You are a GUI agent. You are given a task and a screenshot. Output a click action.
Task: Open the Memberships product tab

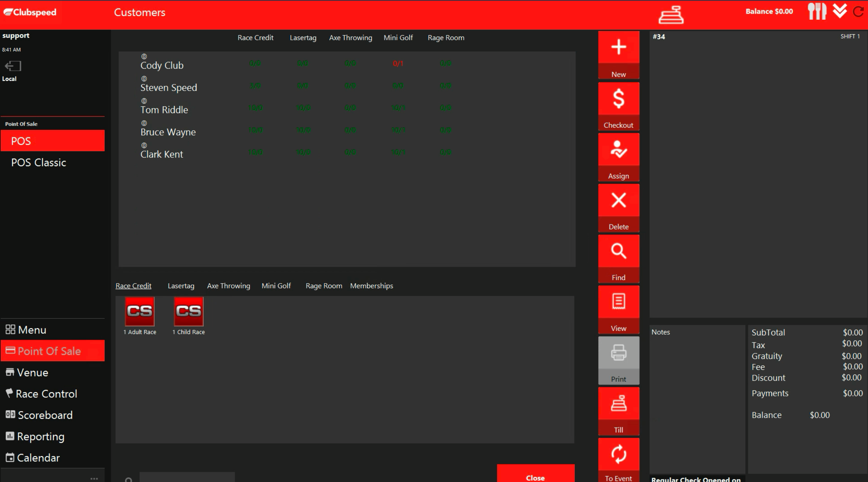[371, 286]
